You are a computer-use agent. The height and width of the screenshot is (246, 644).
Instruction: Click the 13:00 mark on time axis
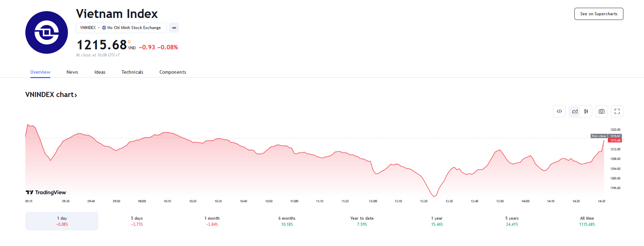click(373, 201)
